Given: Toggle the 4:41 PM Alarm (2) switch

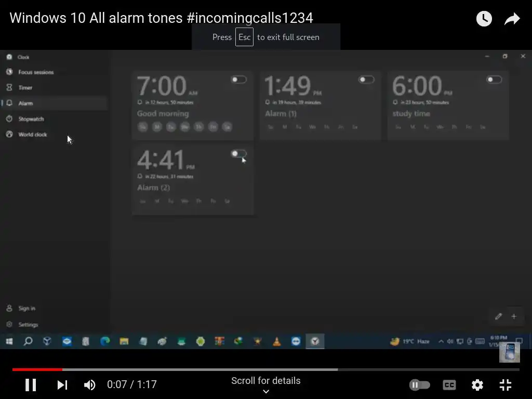Looking at the screenshot, I should [239, 154].
